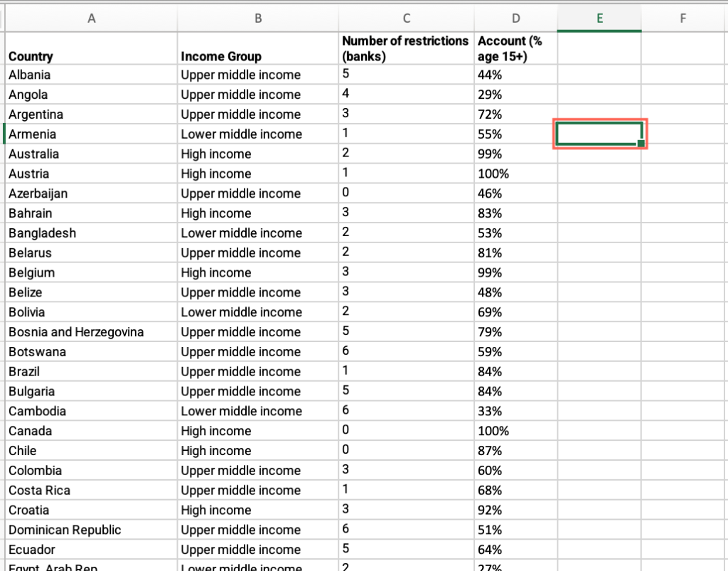The image size is (728, 571).
Task: Click Armenia's 'Lower middle income' cell
Action: [x=257, y=134]
